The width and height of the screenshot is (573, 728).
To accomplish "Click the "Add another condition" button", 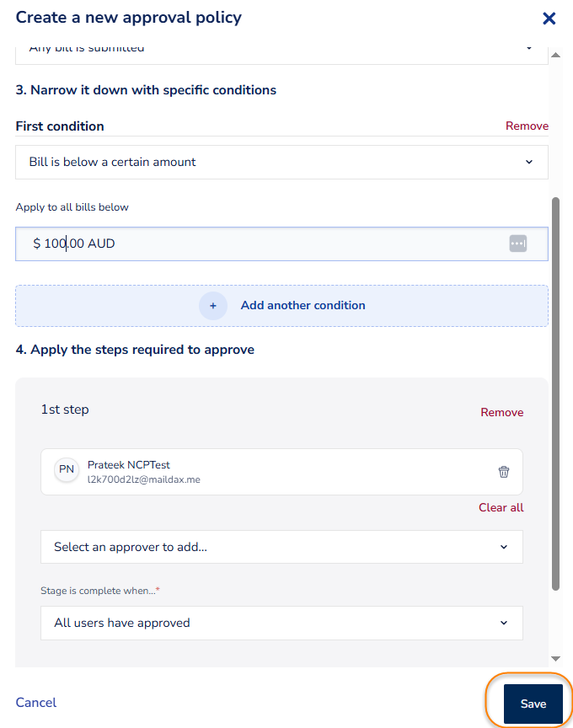I will pyautogui.click(x=303, y=306).
